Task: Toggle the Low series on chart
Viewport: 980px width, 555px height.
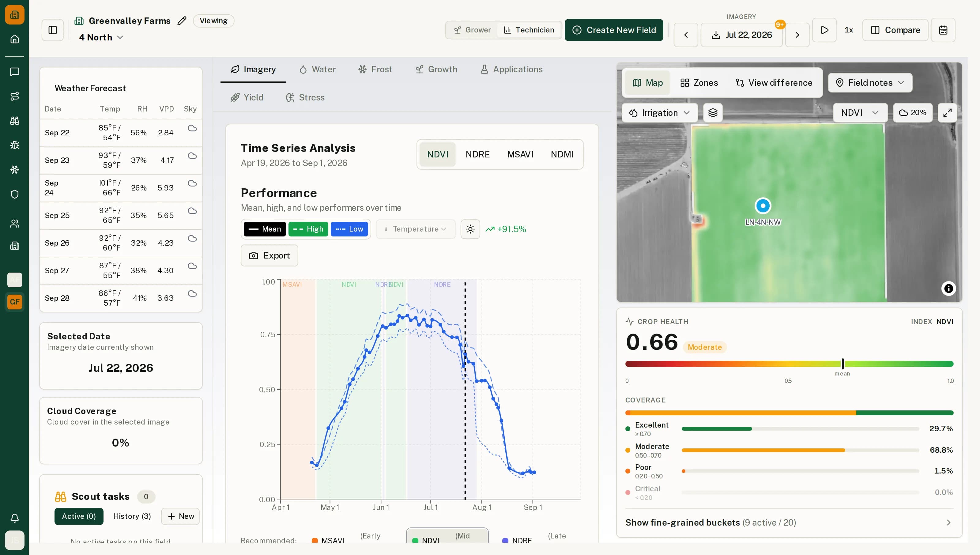Action: point(349,229)
